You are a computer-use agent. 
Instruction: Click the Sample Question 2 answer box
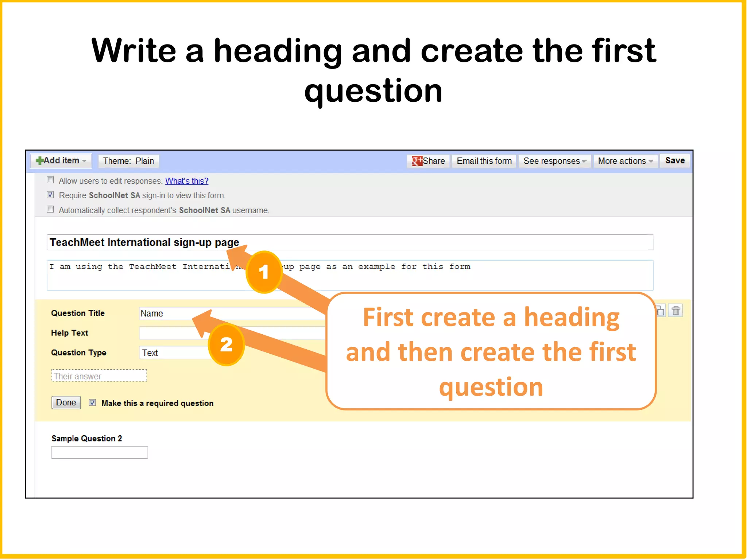(99, 452)
